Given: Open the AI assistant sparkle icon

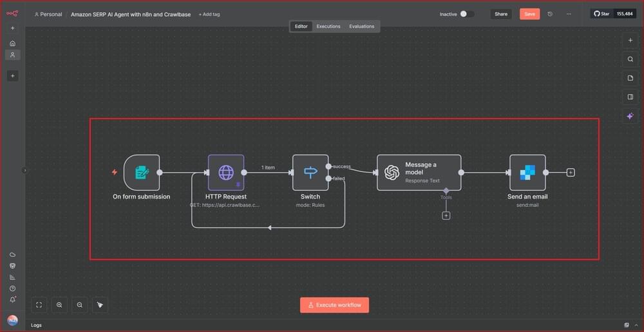Looking at the screenshot, I should [630, 116].
